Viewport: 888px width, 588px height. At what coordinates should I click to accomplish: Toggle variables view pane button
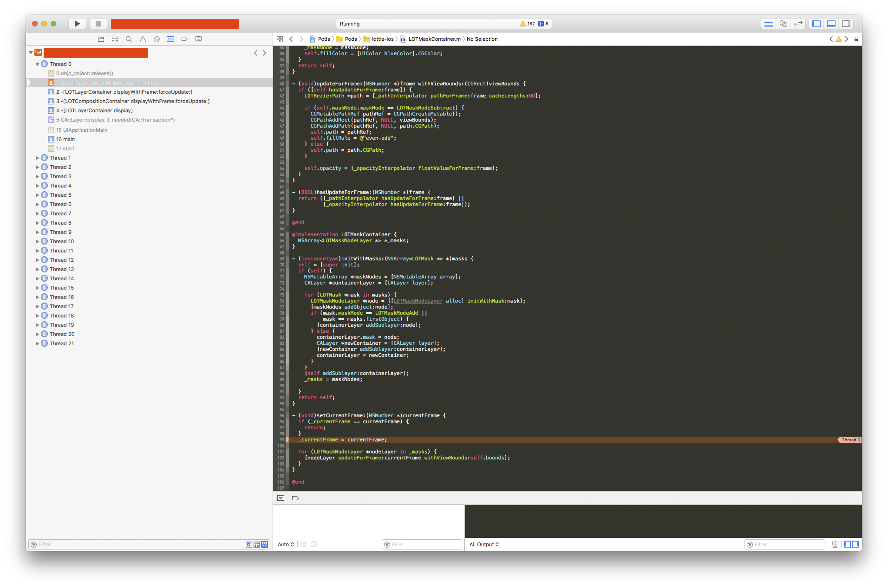pyautogui.click(x=847, y=544)
